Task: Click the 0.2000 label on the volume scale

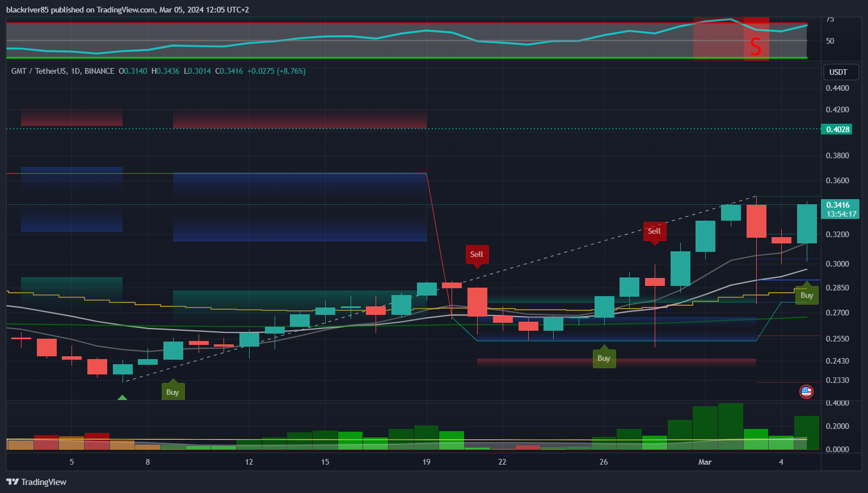Action: [x=837, y=426]
